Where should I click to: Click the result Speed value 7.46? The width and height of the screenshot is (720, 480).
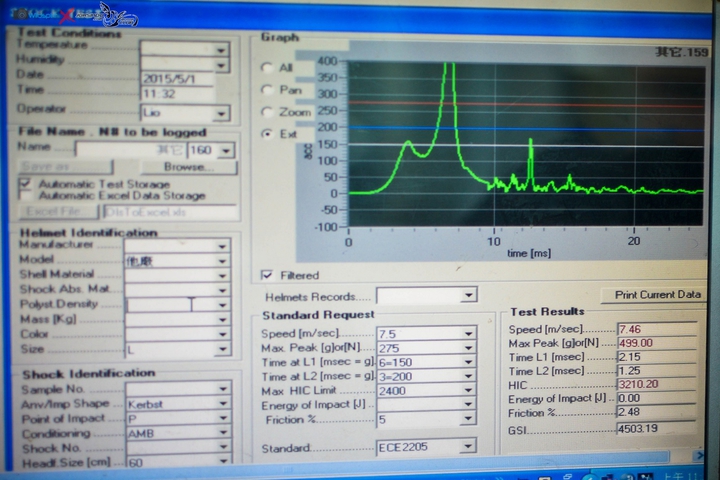pos(657,329)
